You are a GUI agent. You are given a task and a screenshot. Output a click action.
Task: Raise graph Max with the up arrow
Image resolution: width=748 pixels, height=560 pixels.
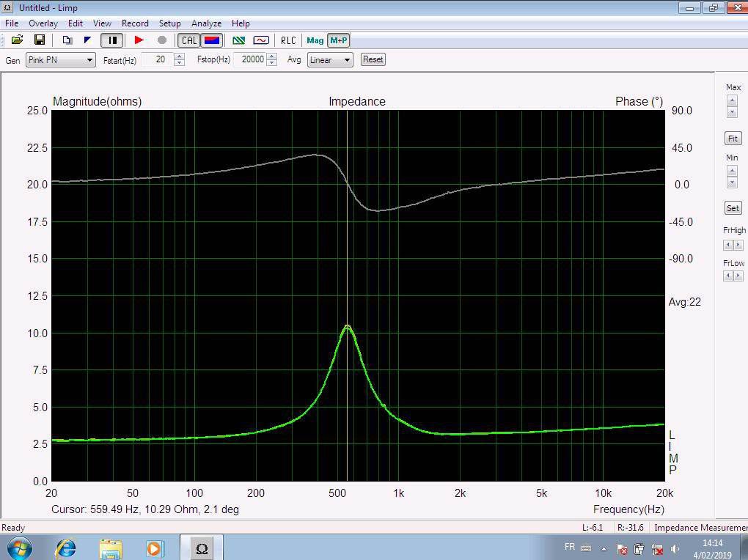732,100
